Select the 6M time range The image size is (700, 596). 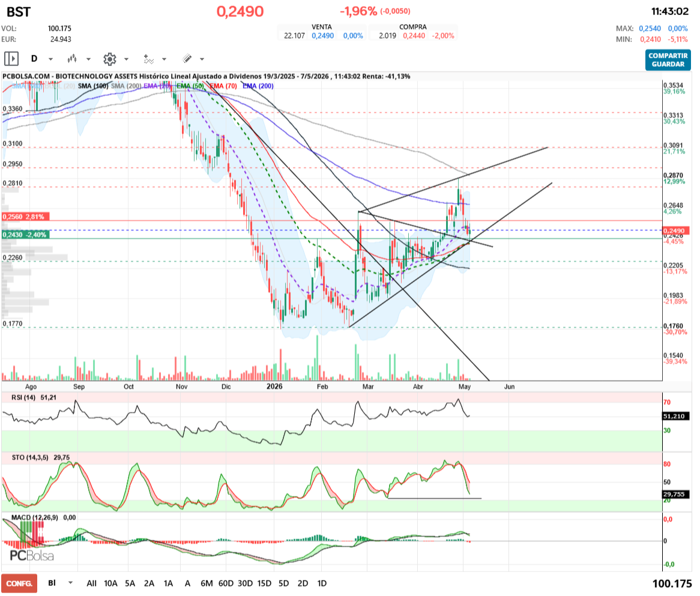207,583
